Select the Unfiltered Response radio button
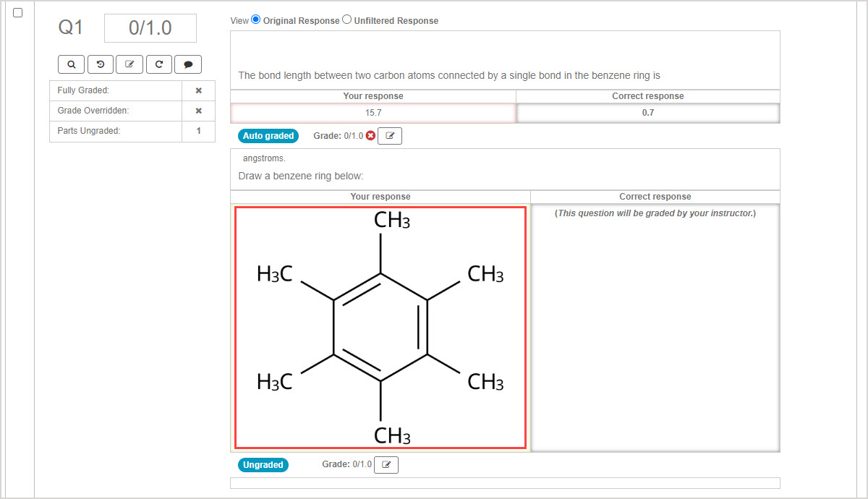The width and height of the screenshot is (868, 499). pos(346,20)
